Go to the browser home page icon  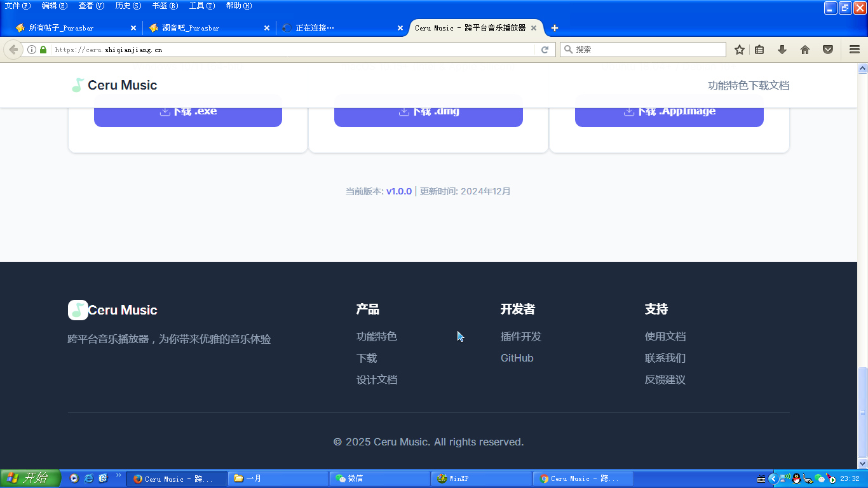[805, 50]
